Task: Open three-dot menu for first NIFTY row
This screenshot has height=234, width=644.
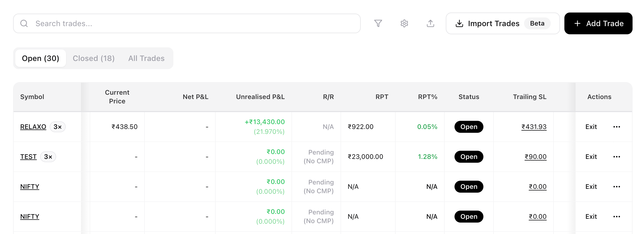Action: tap(616, 187)
